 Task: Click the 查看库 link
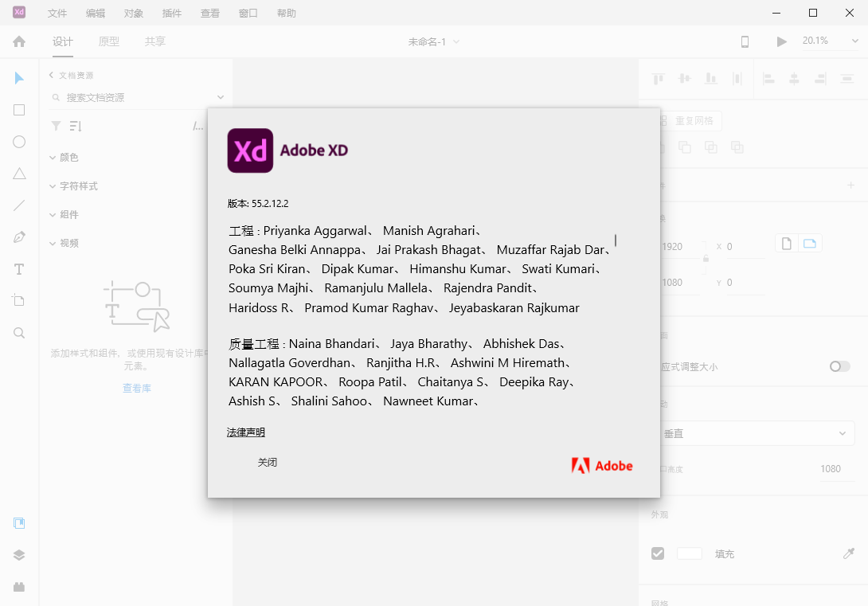tap(137, 389)
